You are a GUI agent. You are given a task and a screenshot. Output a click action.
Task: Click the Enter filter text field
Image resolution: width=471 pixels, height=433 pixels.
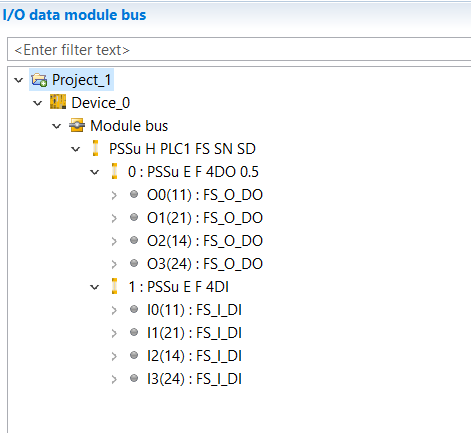(239, 50)
